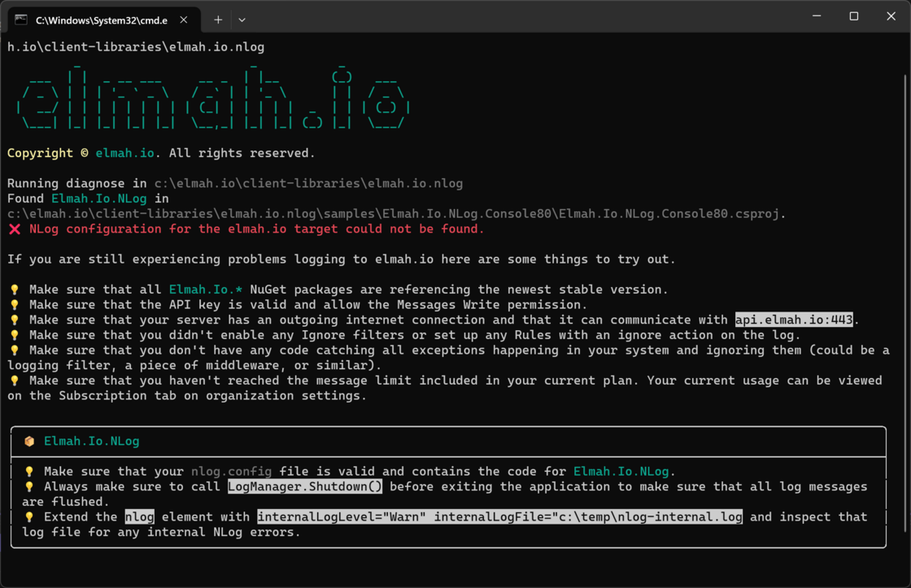
Task: Open a new terminal tab
Action: point(218,20)
